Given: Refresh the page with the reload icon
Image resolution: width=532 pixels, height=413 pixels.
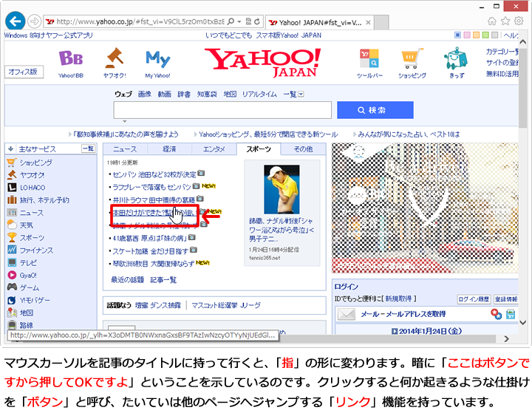Looking at the screenshot, I should 257,21.
